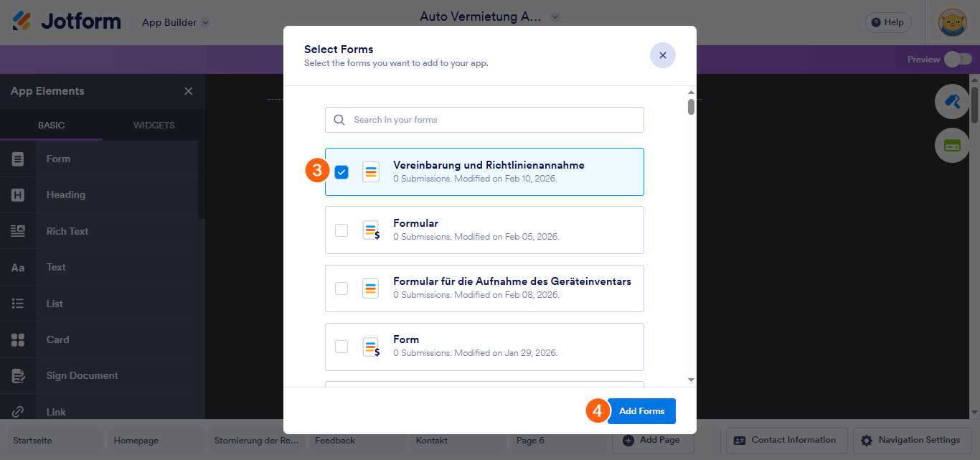Viewport: 980px width, 460px height.
Task: Switch to the WIDGETS tab
Action: click(153, 125)
